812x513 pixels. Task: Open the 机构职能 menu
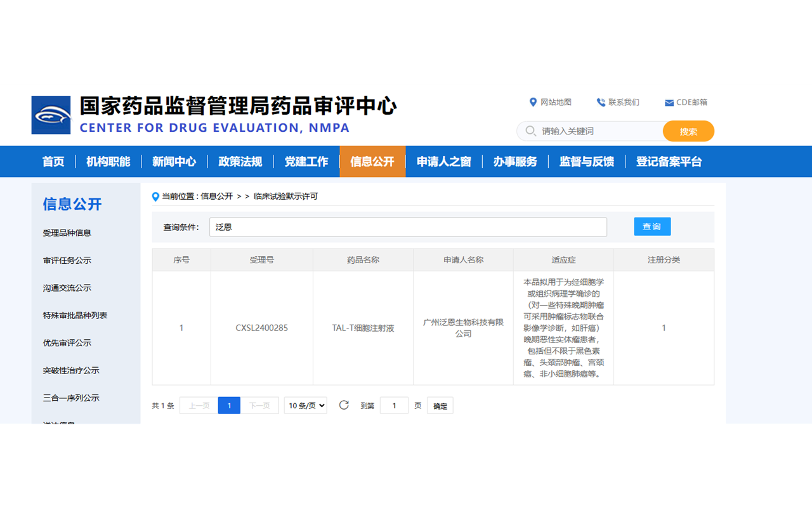[108, 162]
